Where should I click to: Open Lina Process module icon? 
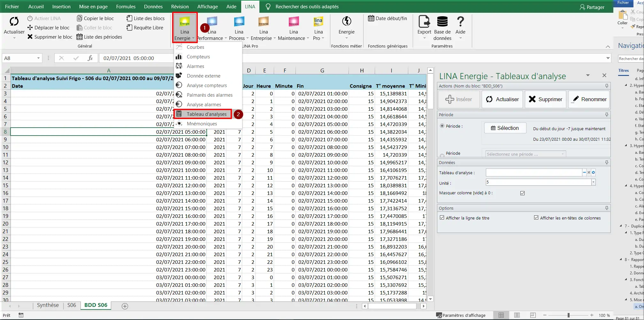point(239,21)
